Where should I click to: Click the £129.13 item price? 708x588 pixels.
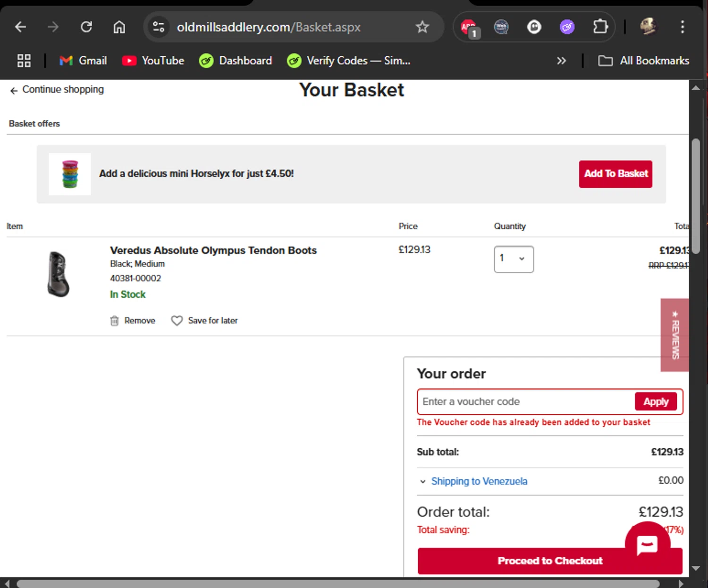click(x=414, y=250)
